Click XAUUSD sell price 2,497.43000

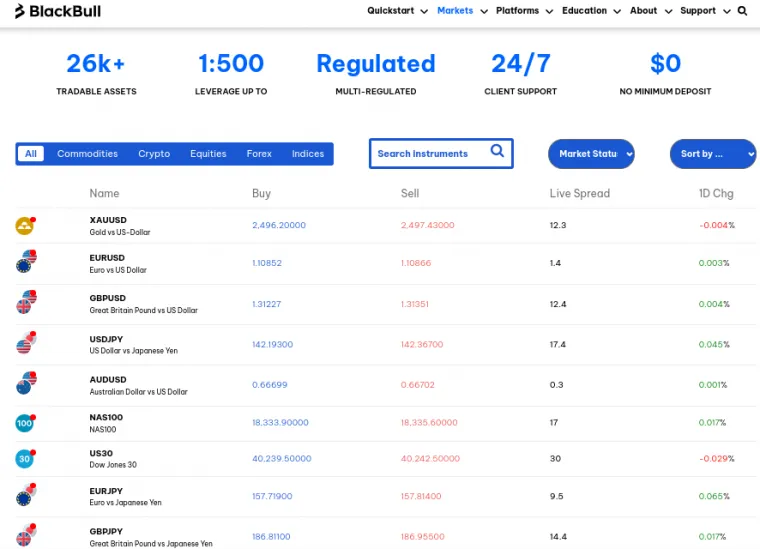pyautogui.click(x=428, y=225)
